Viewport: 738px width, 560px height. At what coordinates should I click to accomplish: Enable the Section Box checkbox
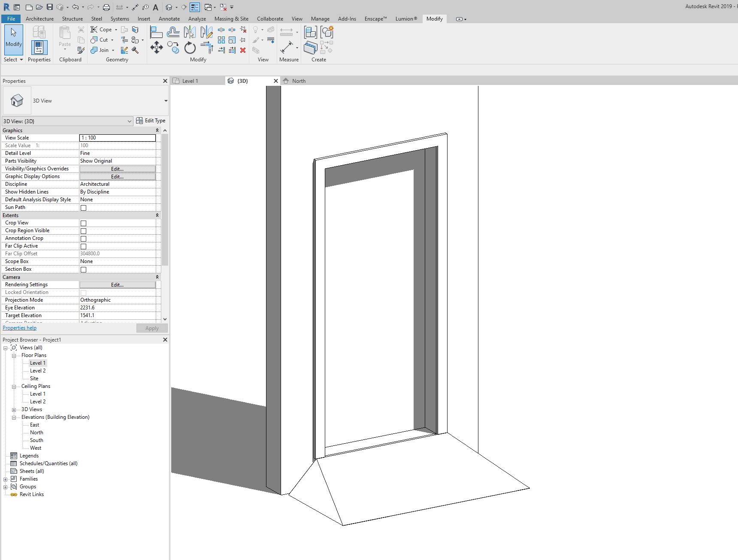pyautogui.click(x=83, y=269)
